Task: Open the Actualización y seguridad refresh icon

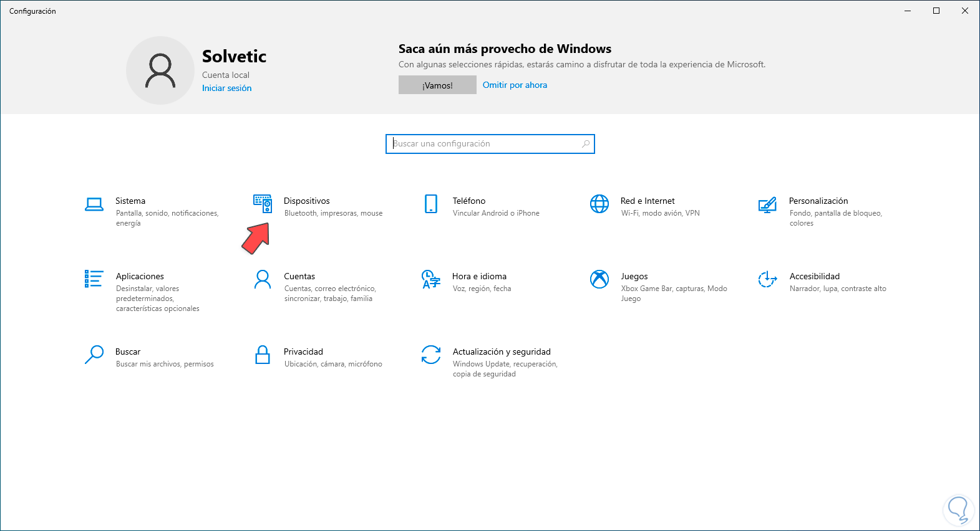Action: click(431, 355)
